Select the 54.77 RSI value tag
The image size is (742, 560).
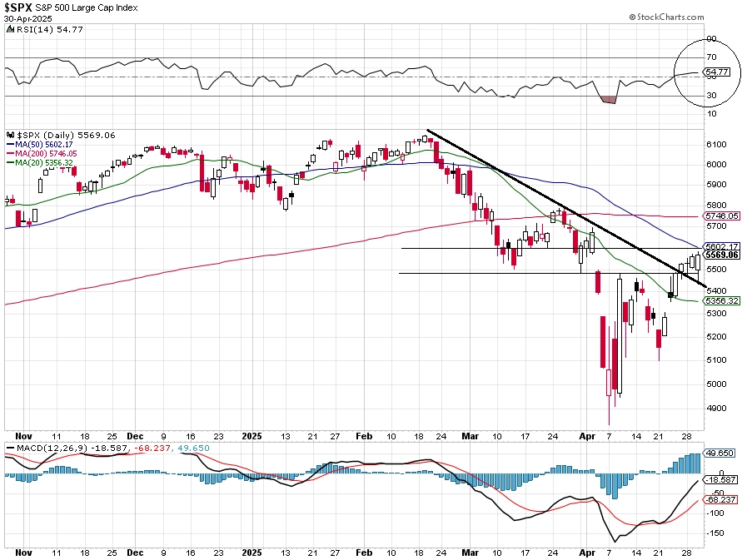[x=716, y=72]
